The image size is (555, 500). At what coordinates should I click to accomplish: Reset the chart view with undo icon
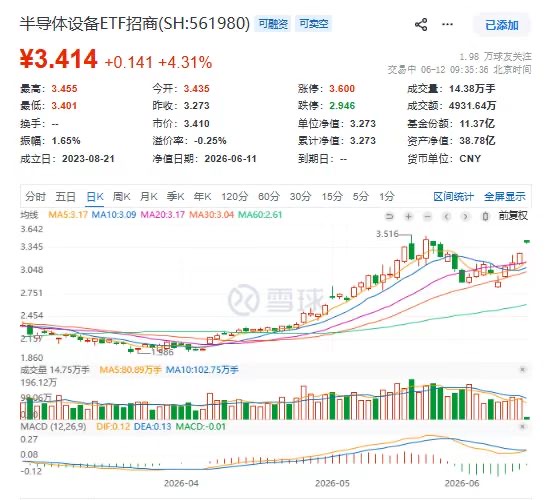(x=389, y=216)
